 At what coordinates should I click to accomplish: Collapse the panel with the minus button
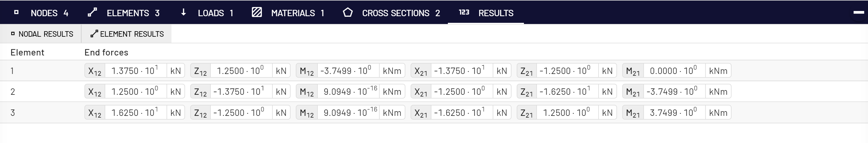pyautogui.click(x=859, y=12)
